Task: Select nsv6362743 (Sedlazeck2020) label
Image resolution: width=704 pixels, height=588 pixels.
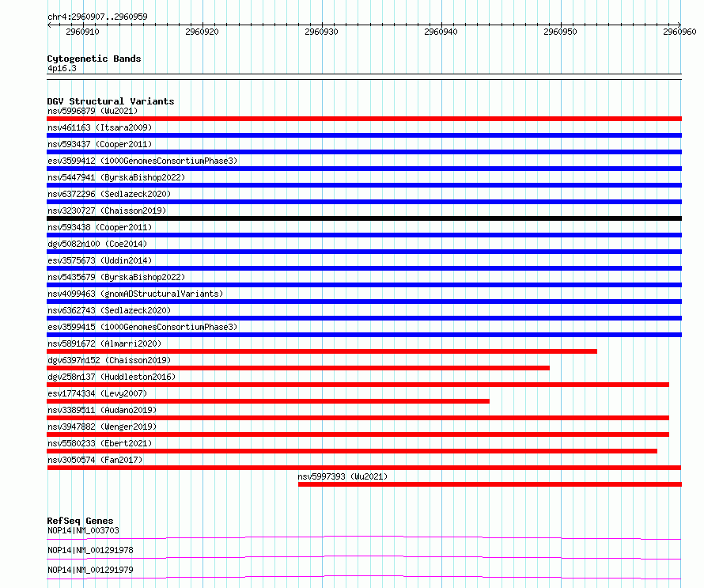Action: point(109,310)
